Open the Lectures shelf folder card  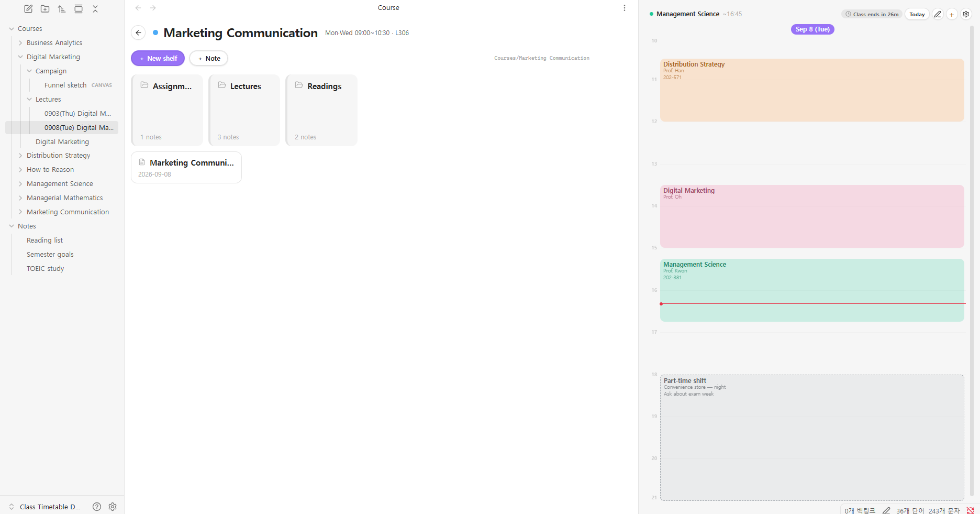(244, 110)
